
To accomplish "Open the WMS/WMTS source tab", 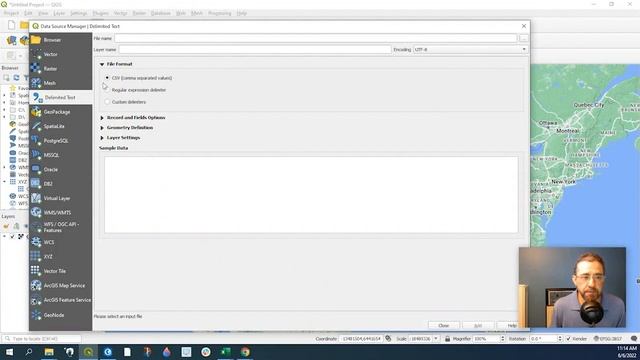I will [60, 213].
